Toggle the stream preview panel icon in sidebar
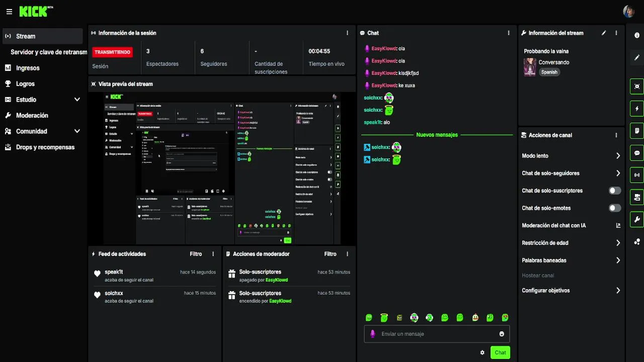Screen dimensions: 644x362 pyautogui.click(x=637, y=86)
